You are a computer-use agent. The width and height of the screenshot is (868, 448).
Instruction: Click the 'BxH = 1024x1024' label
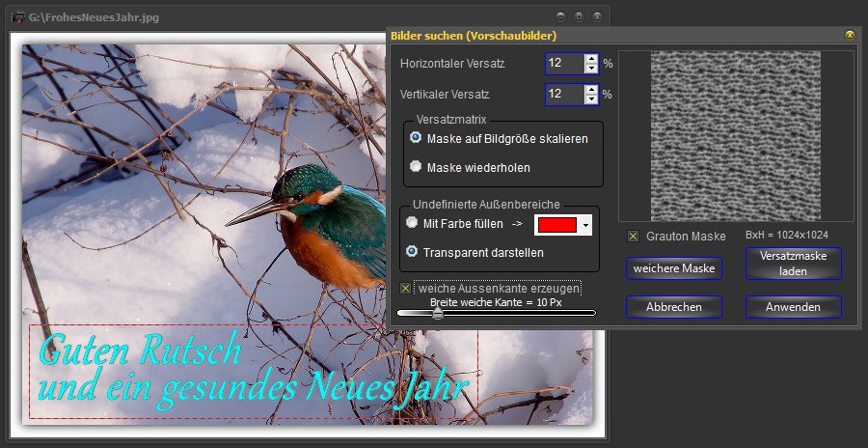tap(787, 235)
